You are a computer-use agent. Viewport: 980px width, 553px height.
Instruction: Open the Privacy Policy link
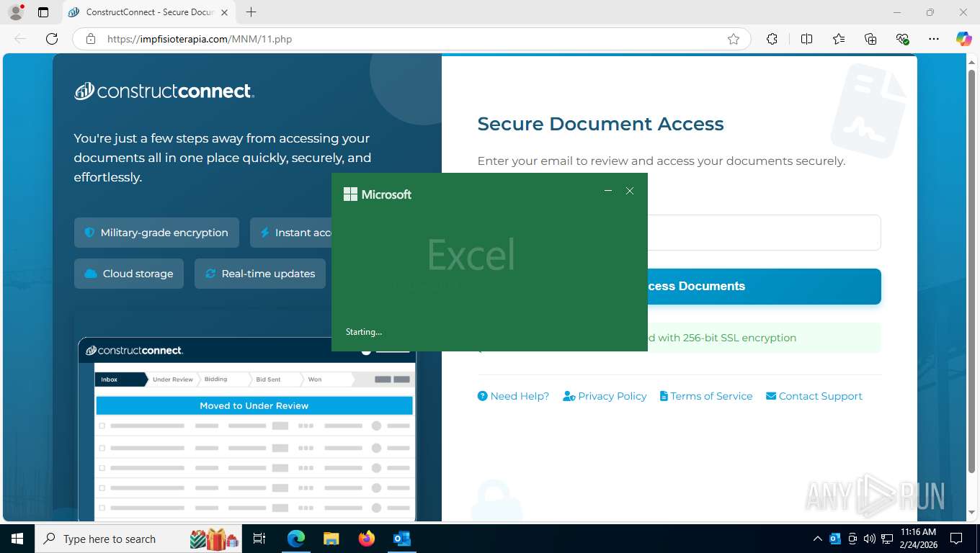(x=605, y=396)
